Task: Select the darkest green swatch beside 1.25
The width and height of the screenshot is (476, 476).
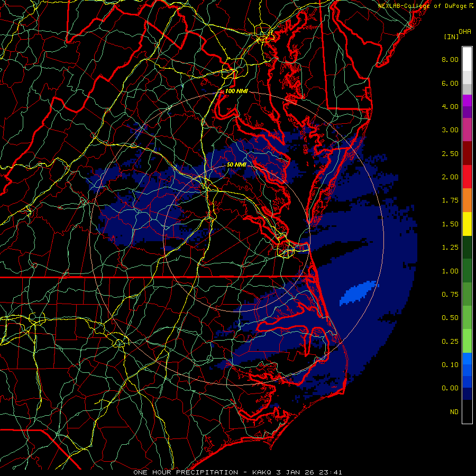Action: tap(467, 247)
